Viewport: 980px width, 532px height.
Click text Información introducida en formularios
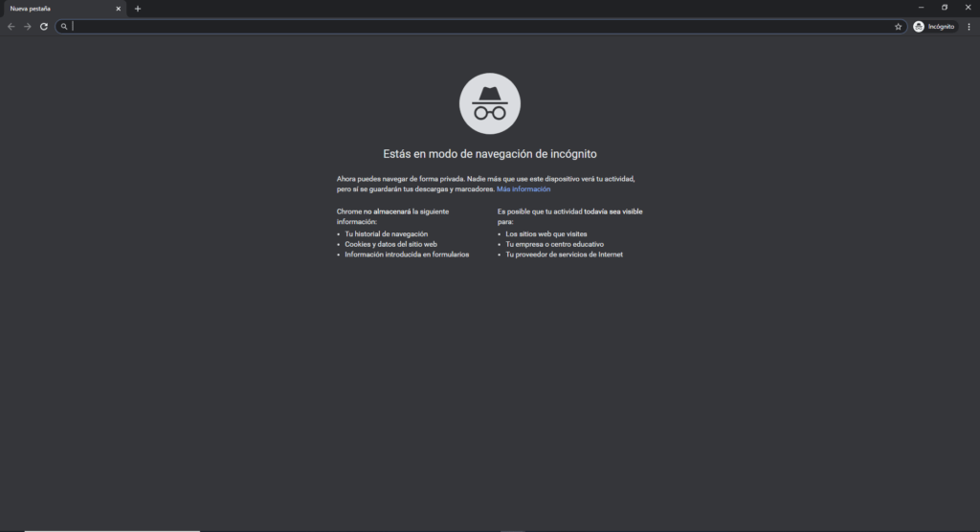(x=406, y=255)
